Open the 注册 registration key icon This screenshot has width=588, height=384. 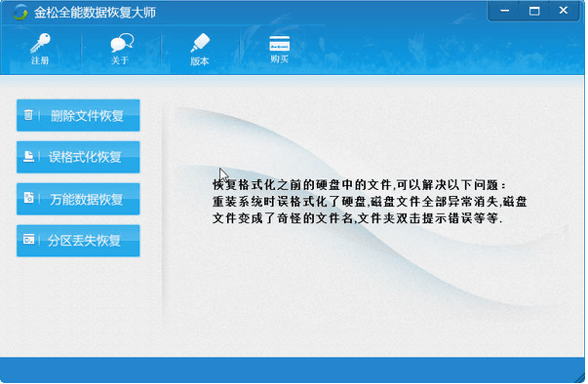[40, 43]
